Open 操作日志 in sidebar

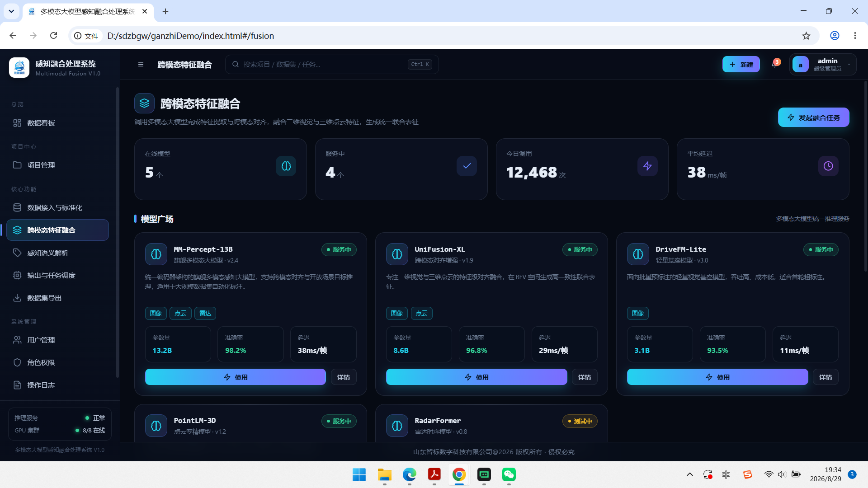(57, 385)
